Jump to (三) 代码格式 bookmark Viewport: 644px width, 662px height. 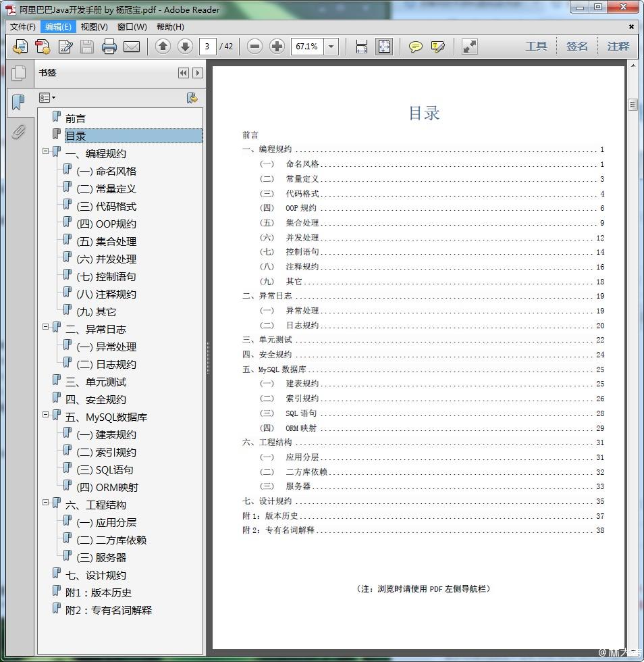107,207
